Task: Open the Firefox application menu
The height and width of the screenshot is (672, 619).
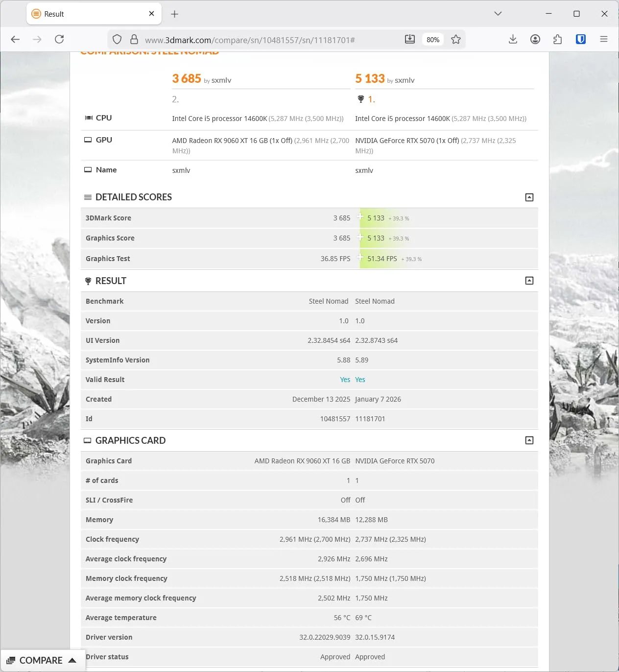Action: [x=604, y=39]
